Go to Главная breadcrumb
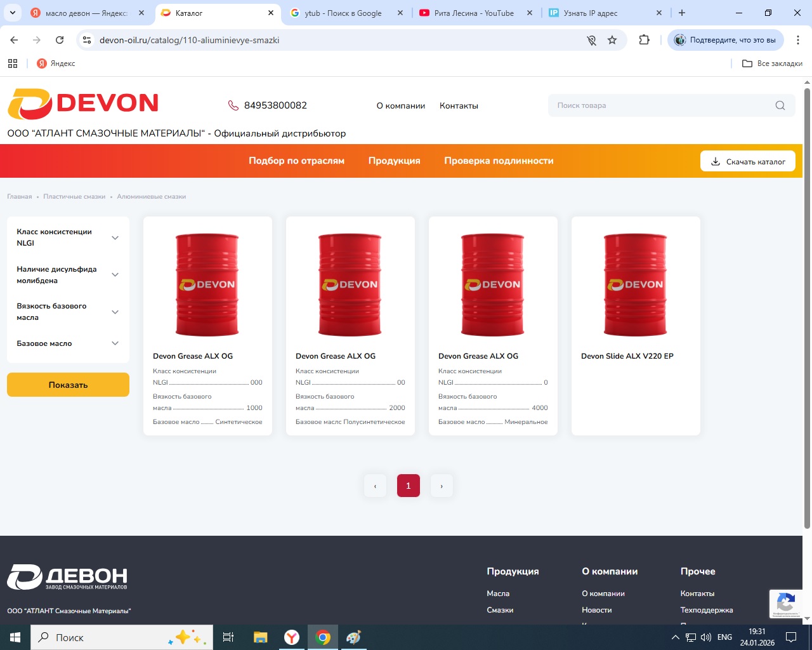812x650 pixels. pos(20,197)
